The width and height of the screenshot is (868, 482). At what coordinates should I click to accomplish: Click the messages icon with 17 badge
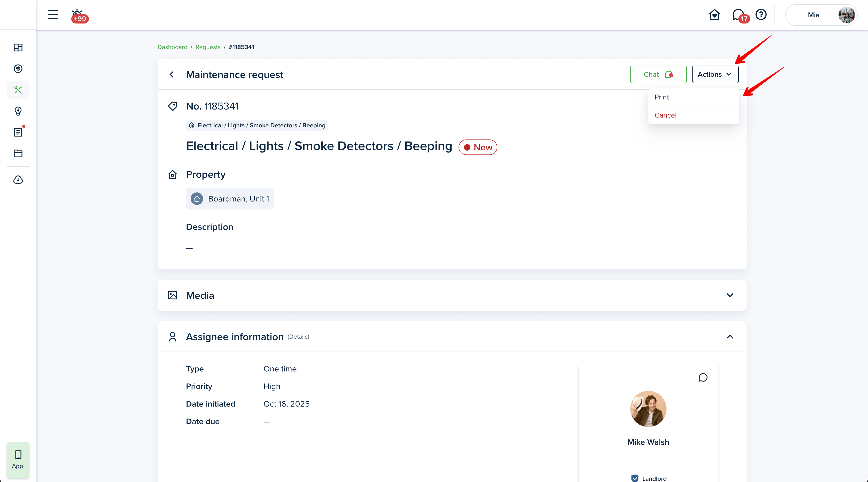(739, 15)
